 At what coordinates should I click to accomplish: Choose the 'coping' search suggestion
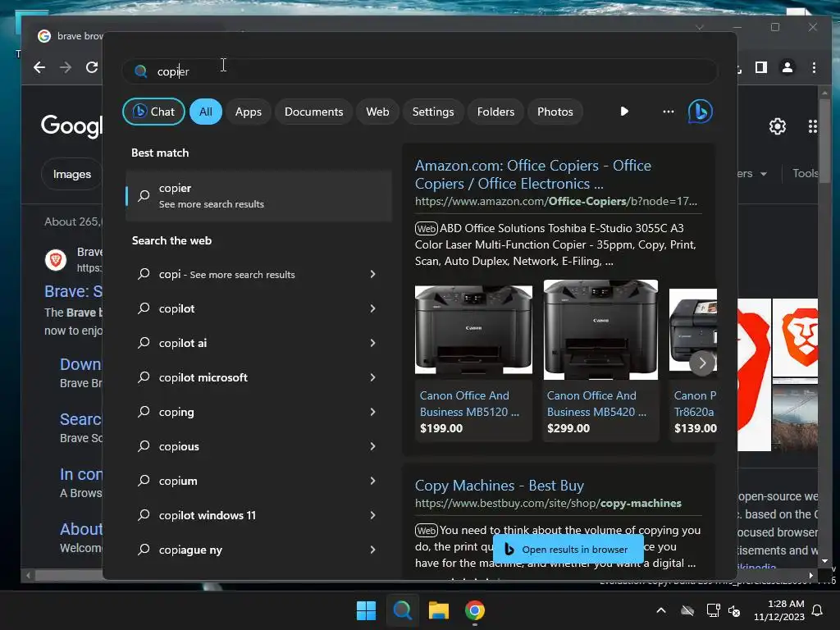point(176,412)
